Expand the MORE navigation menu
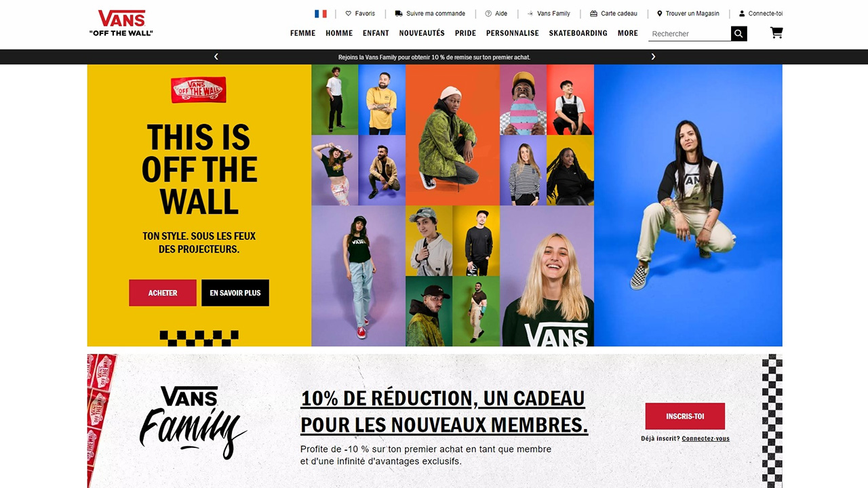 [628, 33]
